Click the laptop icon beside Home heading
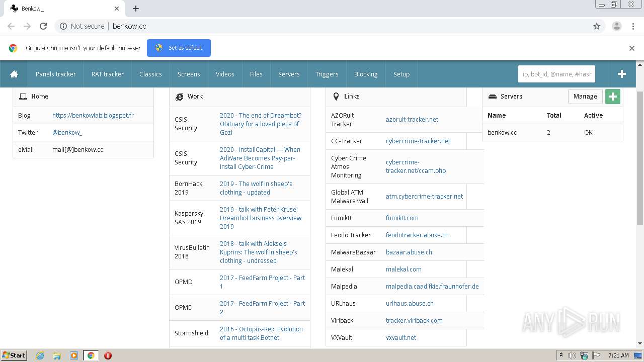 [23, 97]
